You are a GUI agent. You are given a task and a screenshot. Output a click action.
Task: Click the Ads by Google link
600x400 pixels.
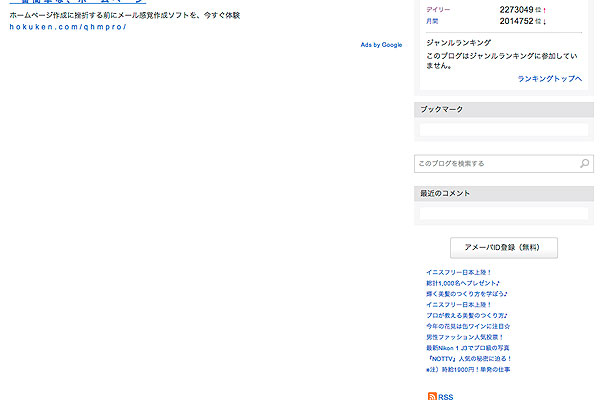[x=381, y=45]
